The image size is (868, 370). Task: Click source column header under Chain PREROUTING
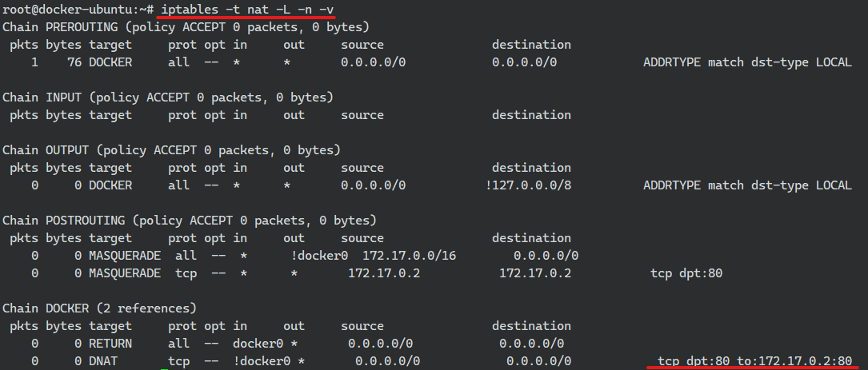[x=362, y=45]
